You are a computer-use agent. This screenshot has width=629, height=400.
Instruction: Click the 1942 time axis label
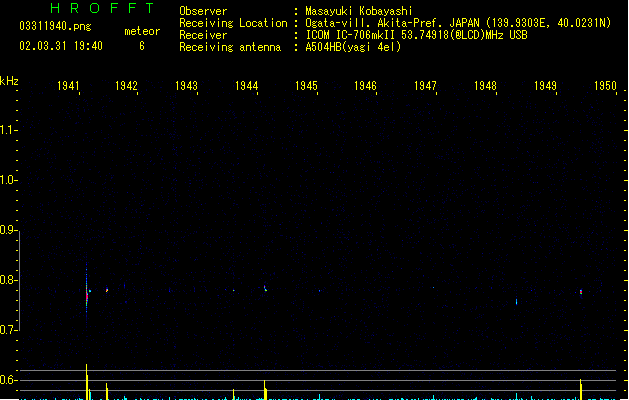coord(126,86)
